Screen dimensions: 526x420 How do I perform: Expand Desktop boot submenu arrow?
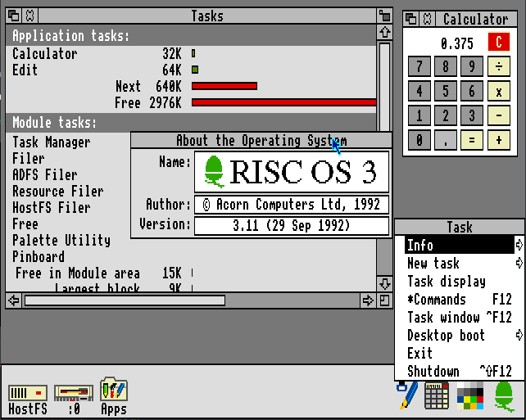pyautogui.click(x=519, y=335)
